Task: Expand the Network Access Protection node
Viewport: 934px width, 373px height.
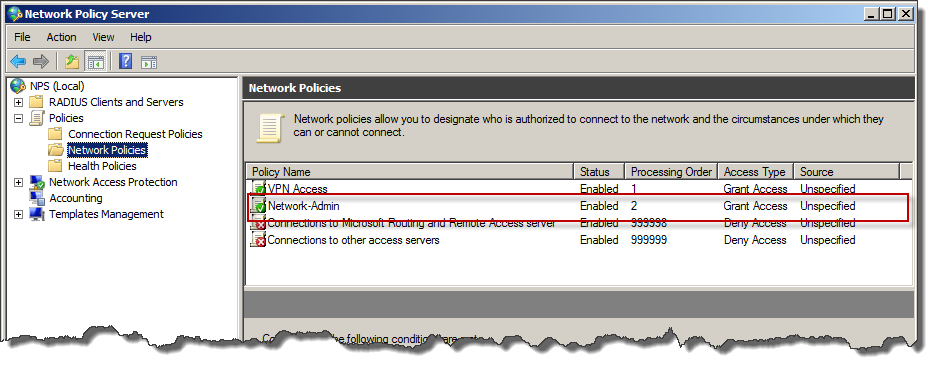Action: click(x=18, y=182)
